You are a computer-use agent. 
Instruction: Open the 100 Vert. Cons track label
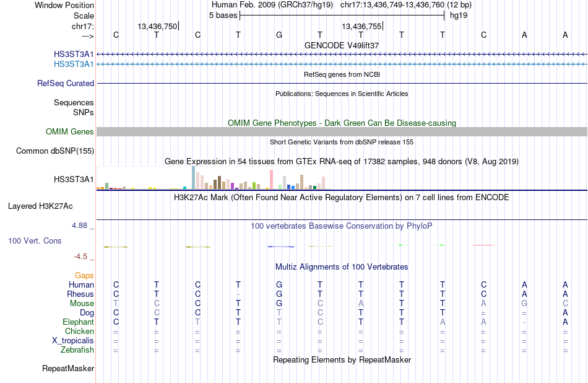tap(35, 240)
